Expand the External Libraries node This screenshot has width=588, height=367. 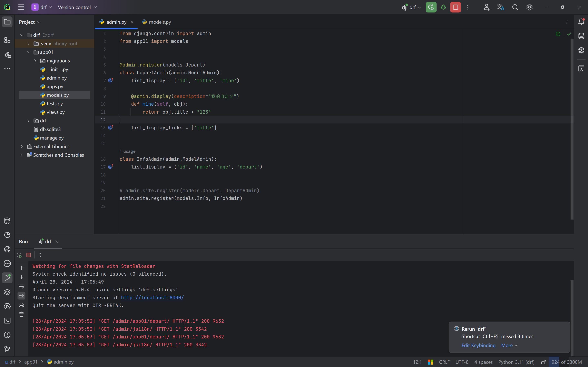click(x=22, y=146)
